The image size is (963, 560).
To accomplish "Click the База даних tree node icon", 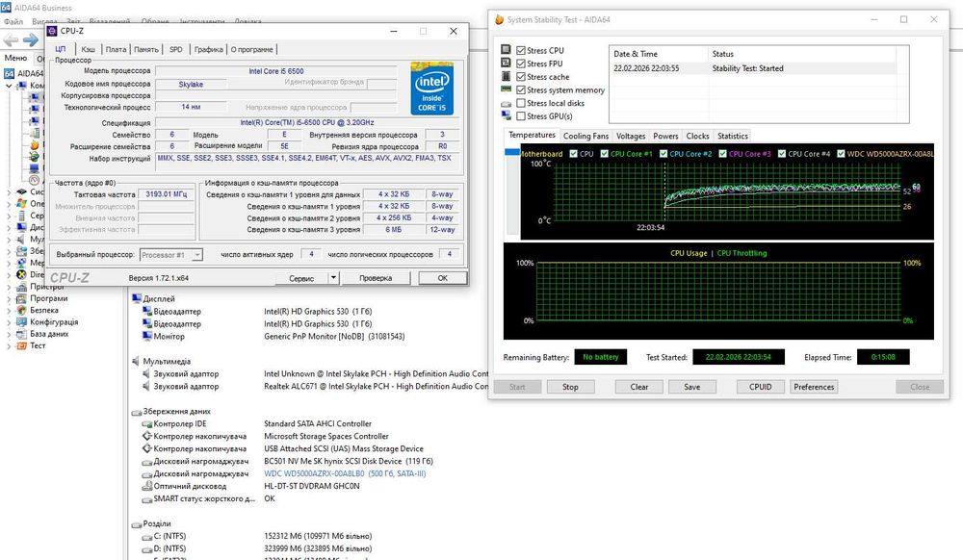I will [21, 334].
